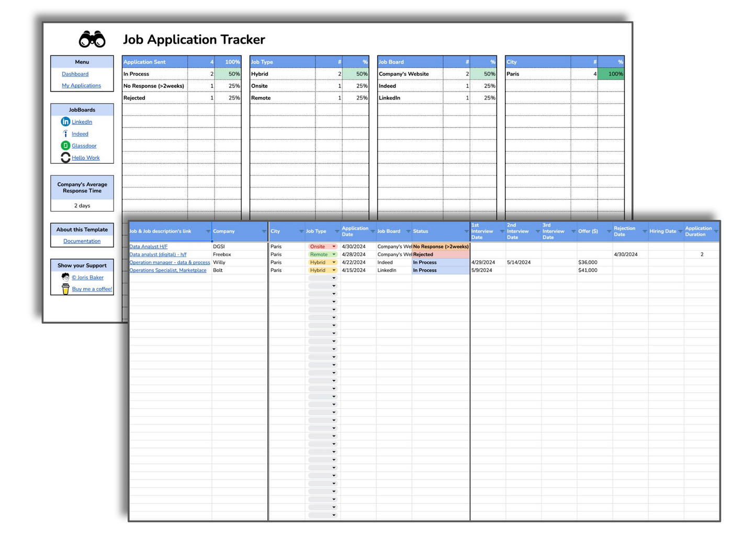Click the coffee cup icon in Show your Support
This screenshot has height=535, width=756.
coord(65,288)
